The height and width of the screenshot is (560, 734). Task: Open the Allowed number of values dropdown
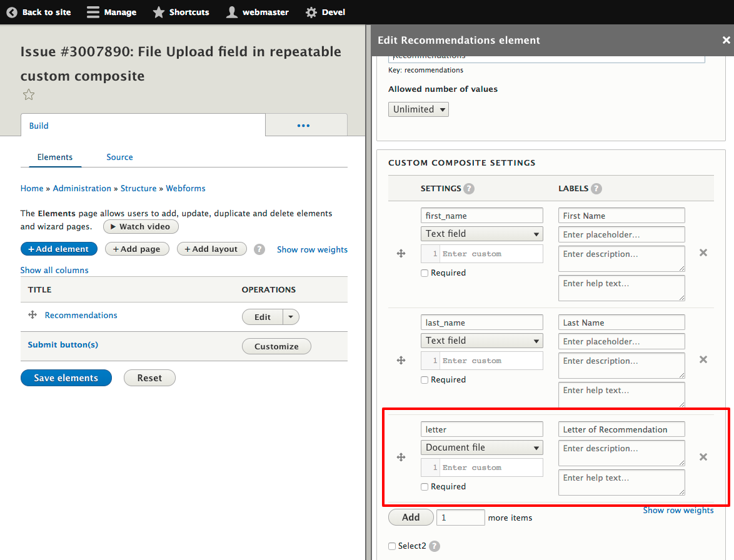418,109
